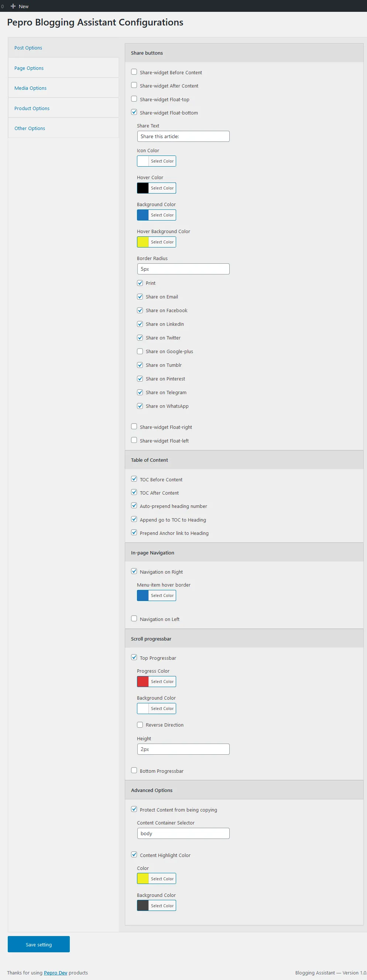
Task: Uncheck Navigation on Right
Action: (x=134, y=571)
